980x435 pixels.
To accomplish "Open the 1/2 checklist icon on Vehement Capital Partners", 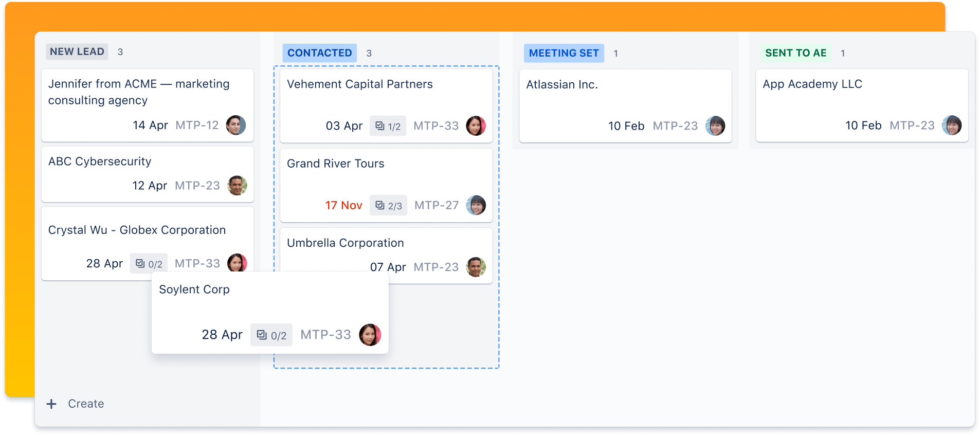I will point(388,125).
